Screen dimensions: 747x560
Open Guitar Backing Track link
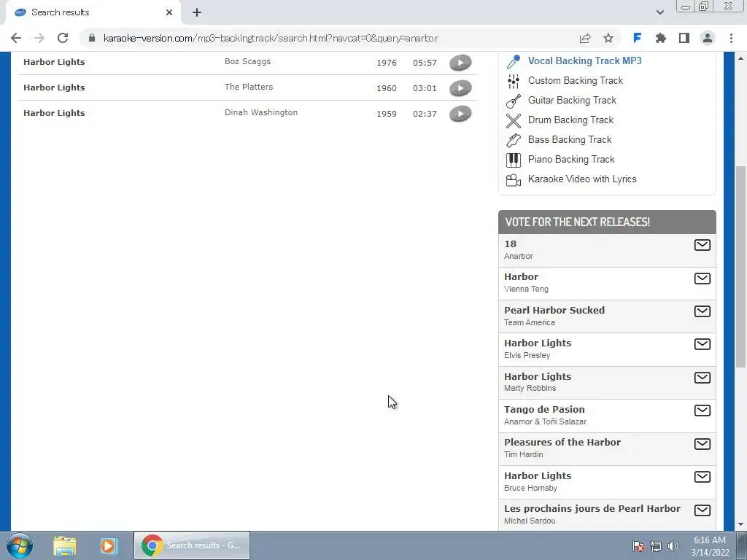point(572,100)
